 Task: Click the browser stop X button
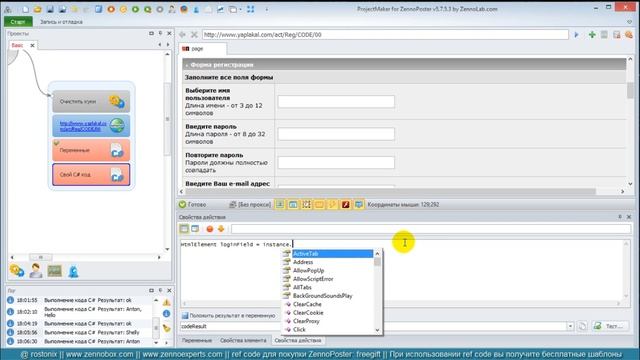[194, 35]
